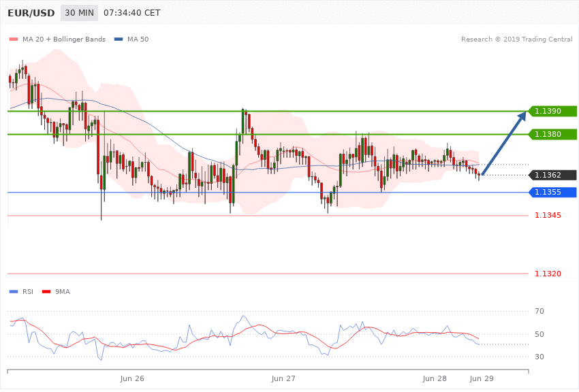Screen dimensions: 579x392
Task: Click the RSI 30 axis value
Action: point(539,357)
